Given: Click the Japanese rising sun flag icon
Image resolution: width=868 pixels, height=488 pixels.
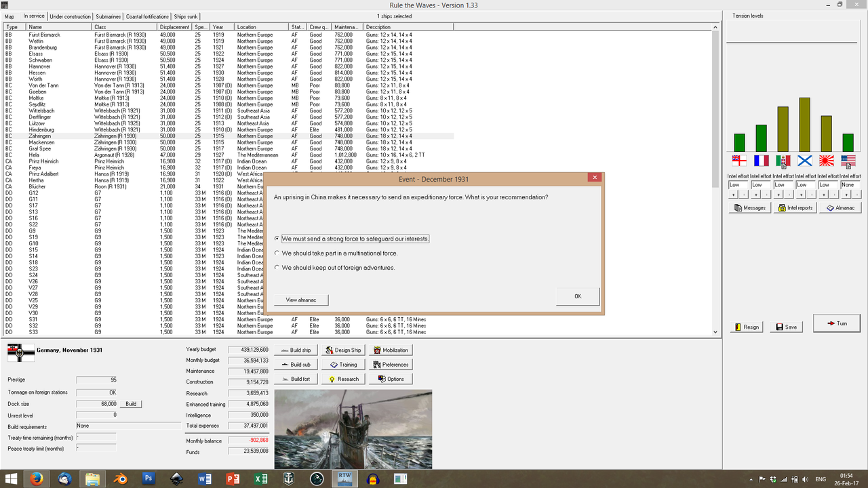Looking at the screenshot, I should click(x=828, y=161).
